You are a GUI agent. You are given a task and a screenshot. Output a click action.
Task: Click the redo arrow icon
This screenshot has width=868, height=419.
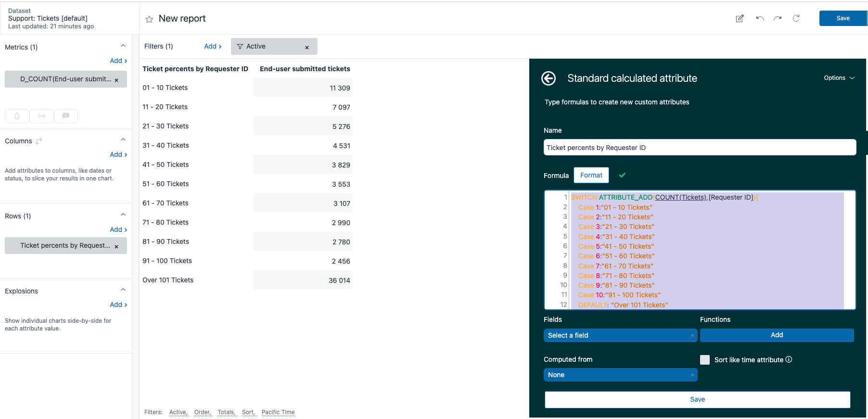778,18
